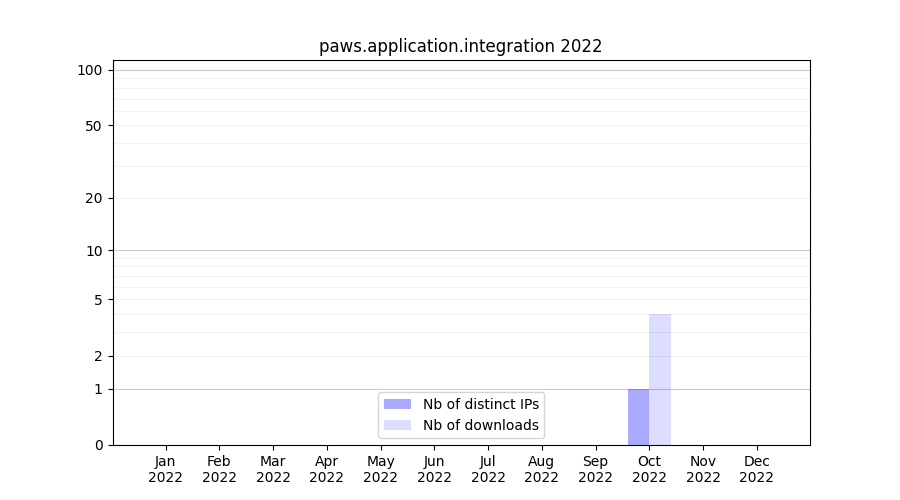This screenshot has width=900, height=500.
Task: Click the 20 tick on the y-axis
Action: (x=93, y=198)
